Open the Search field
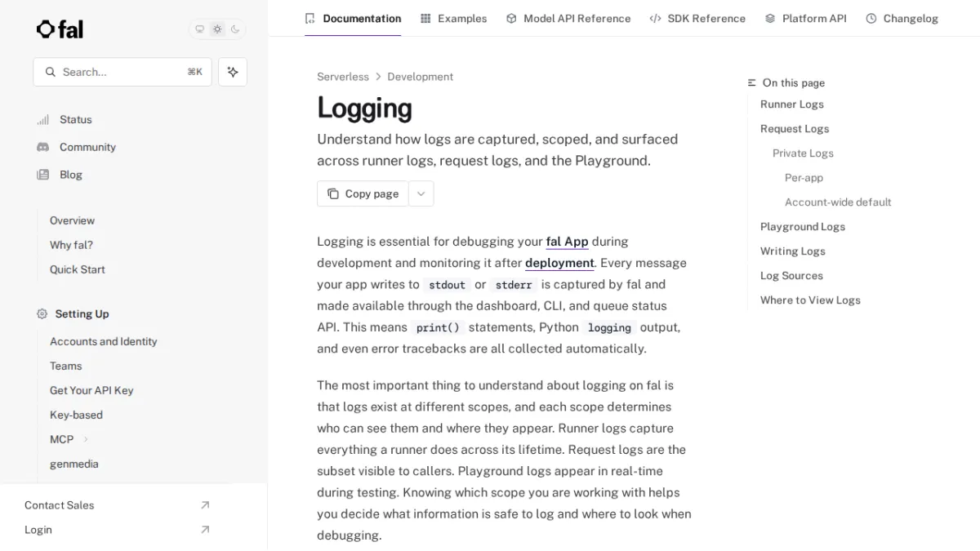The image size is (980, 551). click(122, 72)
